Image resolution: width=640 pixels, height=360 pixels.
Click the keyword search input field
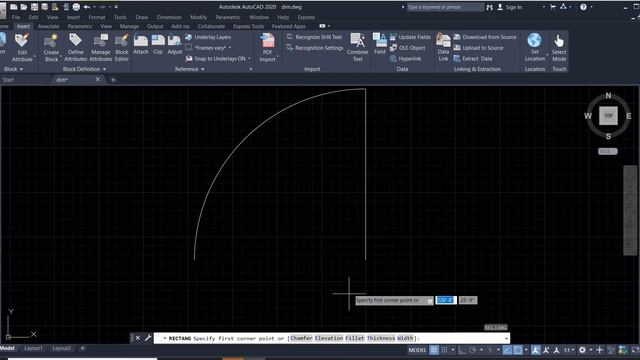point(445,7)
